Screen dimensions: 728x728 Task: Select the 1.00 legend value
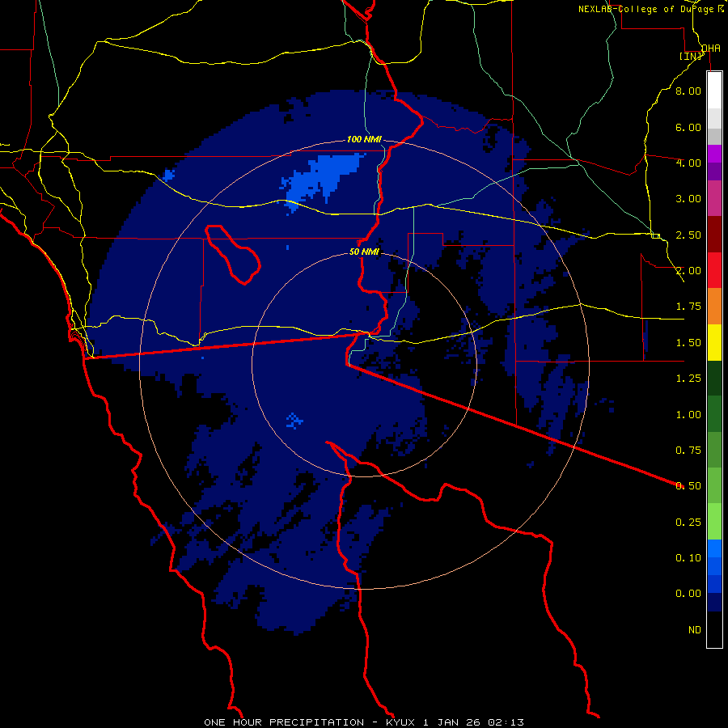tap(688, 415)
